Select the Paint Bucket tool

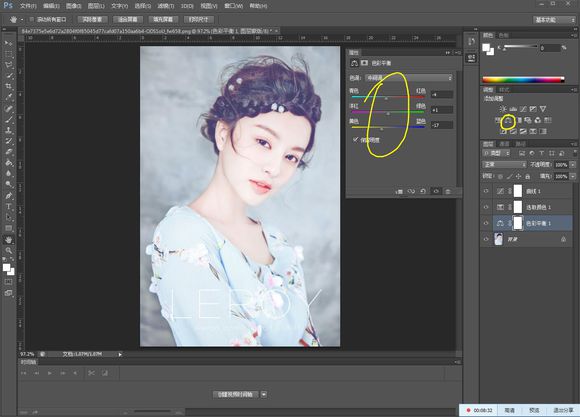pyautogui.click(x=8, y=162)
